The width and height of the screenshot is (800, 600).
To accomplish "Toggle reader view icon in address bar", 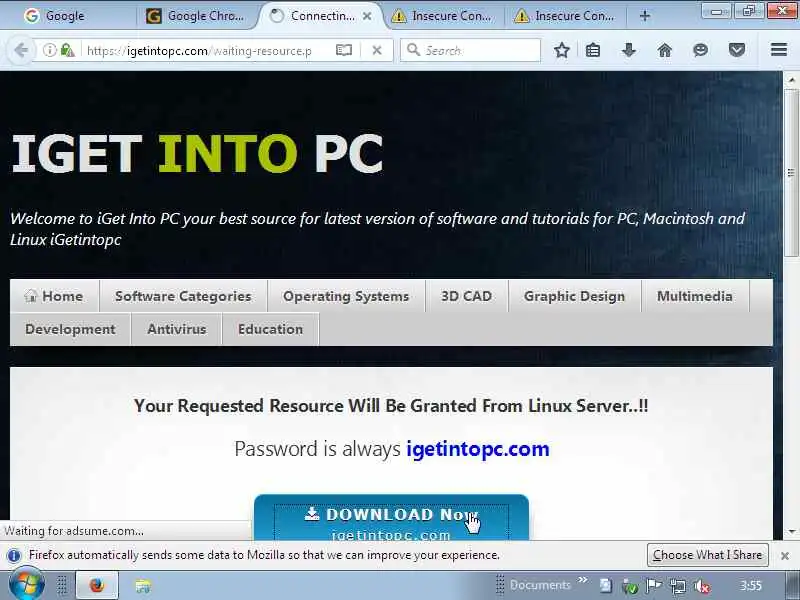I will (344, 50).
